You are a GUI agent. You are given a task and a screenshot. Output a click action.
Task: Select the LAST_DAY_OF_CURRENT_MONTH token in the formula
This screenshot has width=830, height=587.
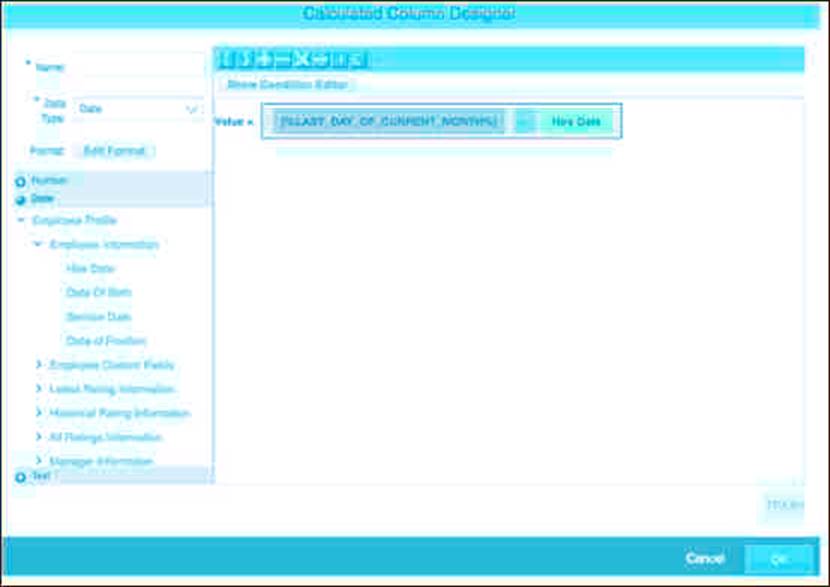click(x=388, y=121)
